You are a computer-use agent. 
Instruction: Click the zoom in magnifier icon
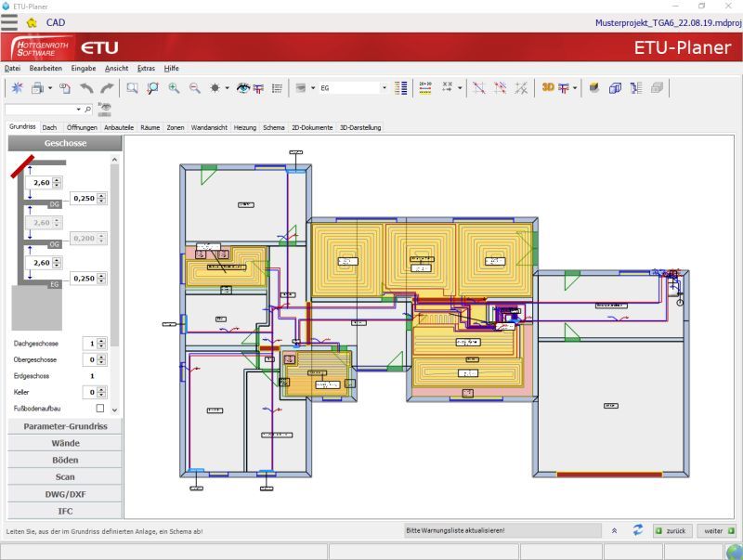coord(174,87)
